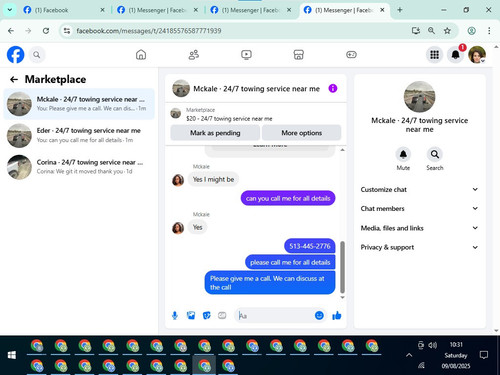This screenshot has width=500, height=375.
Task: Click the large Mckale profile thumbnail
Action: click(419, 97)
